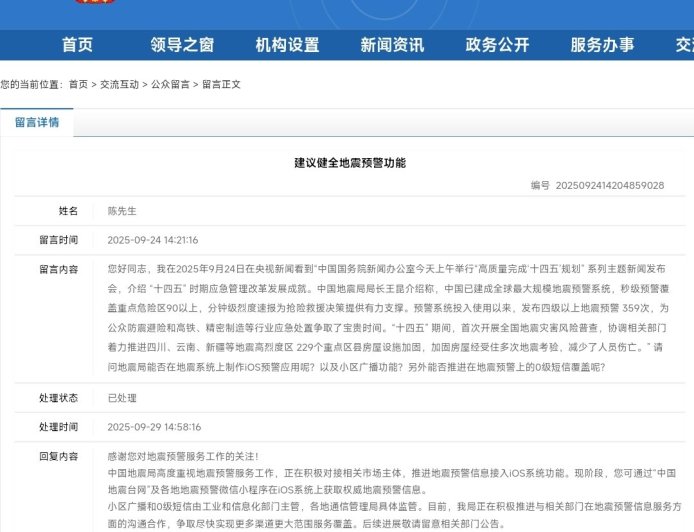Click the processing time 2025-09-29 14:58:16

click(x=153, y=426)
